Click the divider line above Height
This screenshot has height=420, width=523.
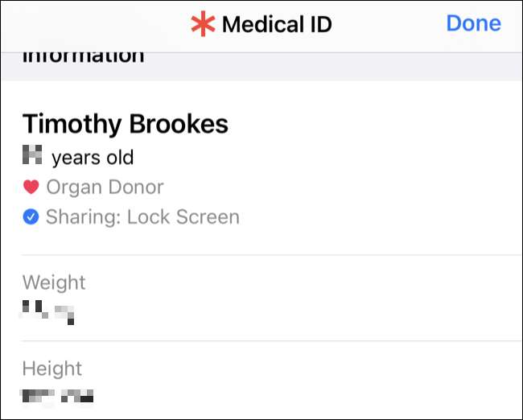point(272,341)
